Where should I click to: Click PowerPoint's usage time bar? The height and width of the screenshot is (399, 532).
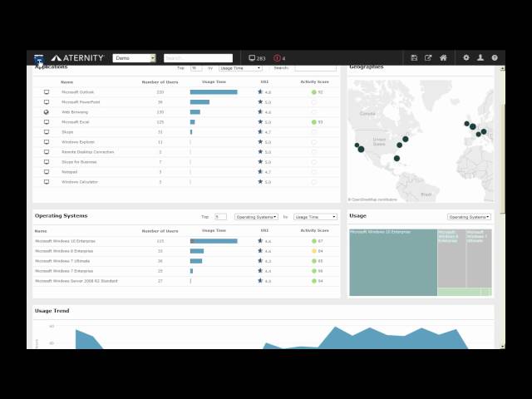[x=199, y=101]
